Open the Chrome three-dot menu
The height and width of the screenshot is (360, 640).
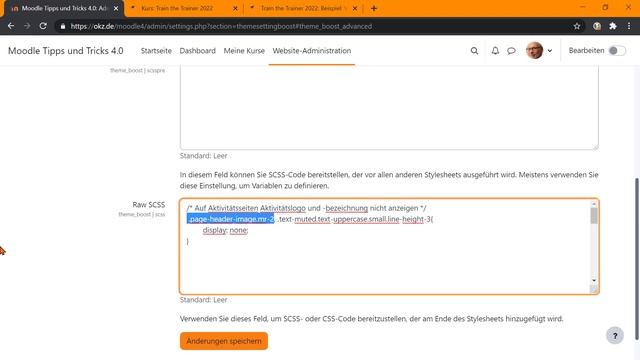[629, 26]
